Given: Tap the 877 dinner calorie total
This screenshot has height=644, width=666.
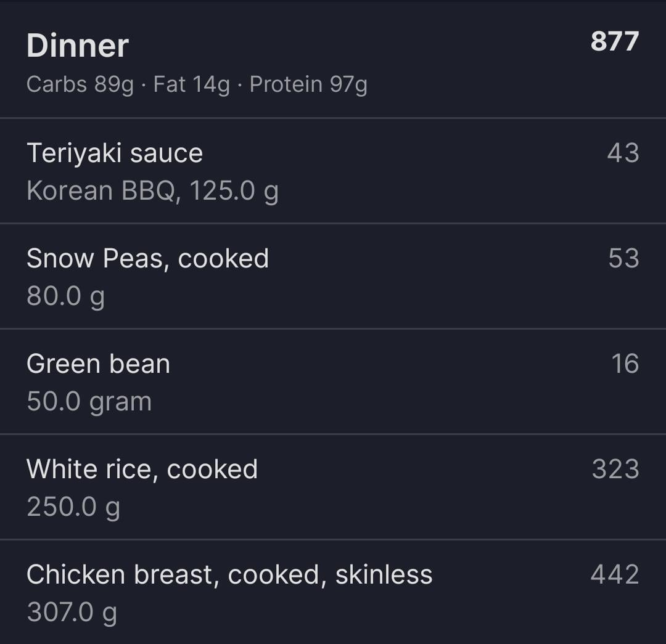Looking at the screenshot, I should pos(615,42).
